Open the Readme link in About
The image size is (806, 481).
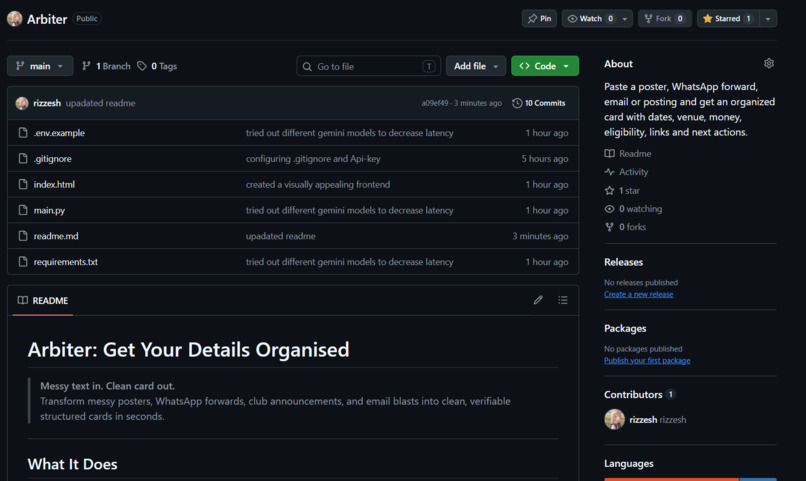[628, 153]
